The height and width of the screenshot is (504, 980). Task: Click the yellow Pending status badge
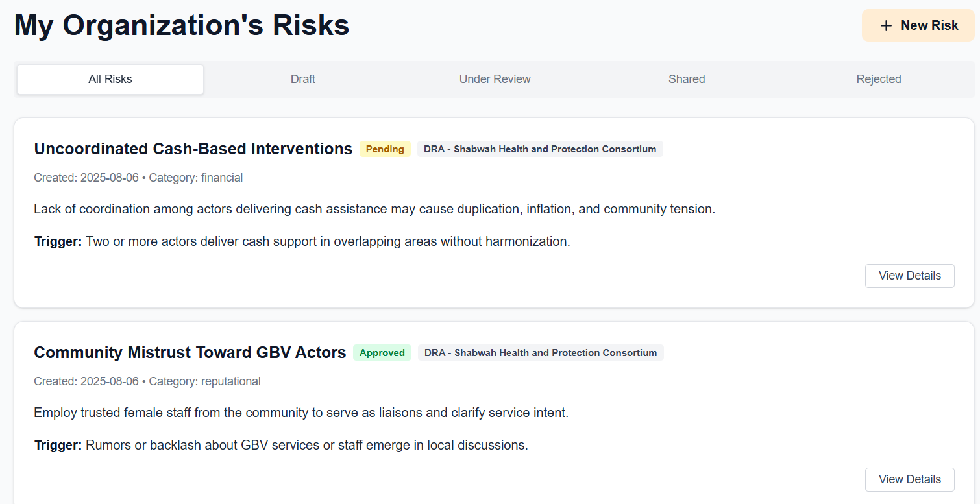coord(385,149)
